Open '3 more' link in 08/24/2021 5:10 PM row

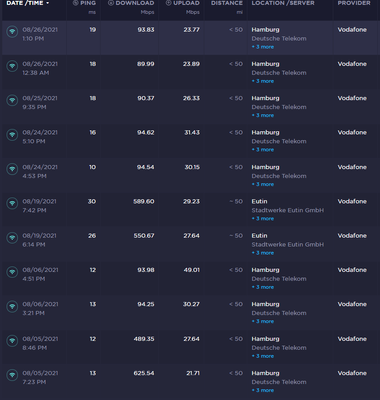pyautogui.click(x=263, y=150)
